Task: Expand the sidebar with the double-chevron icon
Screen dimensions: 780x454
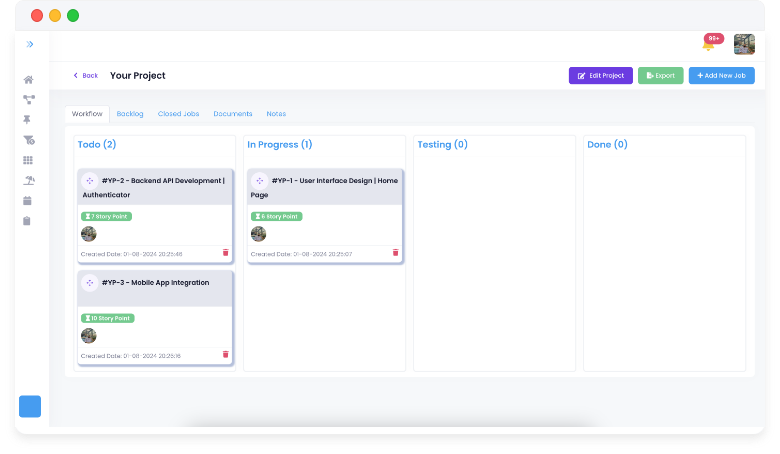Action: click(30, 44)
